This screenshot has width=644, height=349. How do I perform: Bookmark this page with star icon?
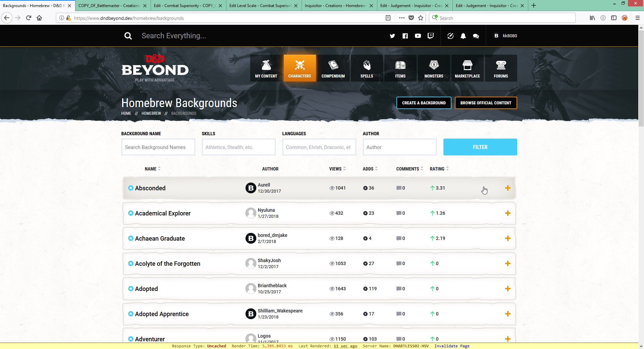421,18
